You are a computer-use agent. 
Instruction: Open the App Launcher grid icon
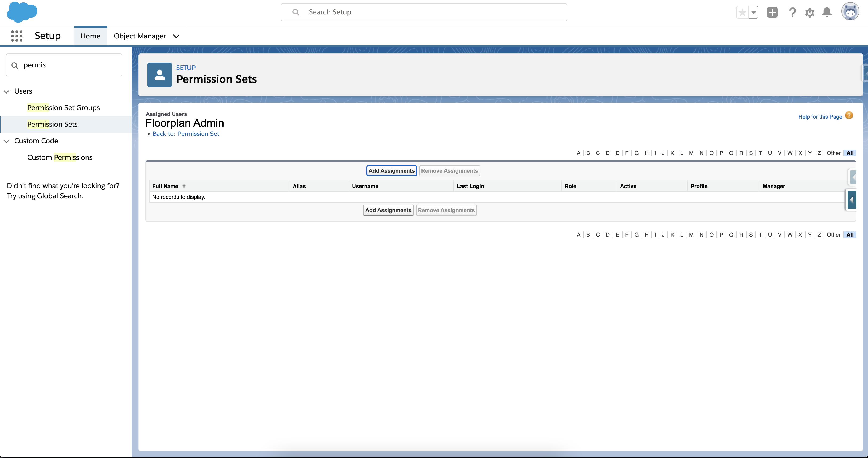click(x=17, y=36)
